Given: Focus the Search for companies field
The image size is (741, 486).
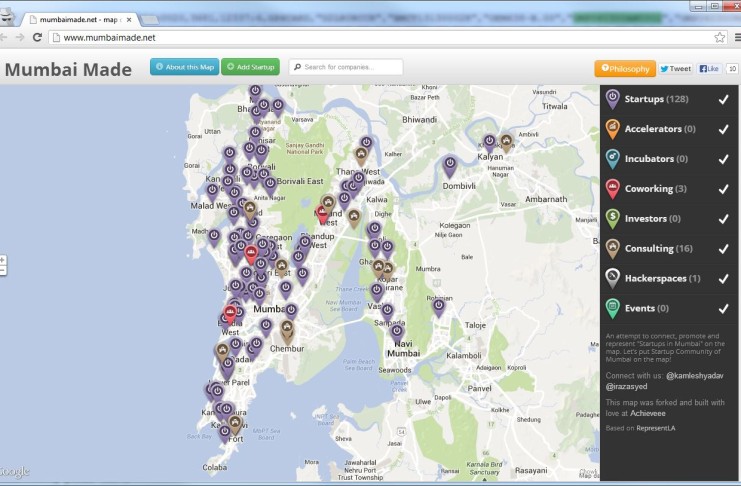Looking at the screenshot, I should (346, 67).
